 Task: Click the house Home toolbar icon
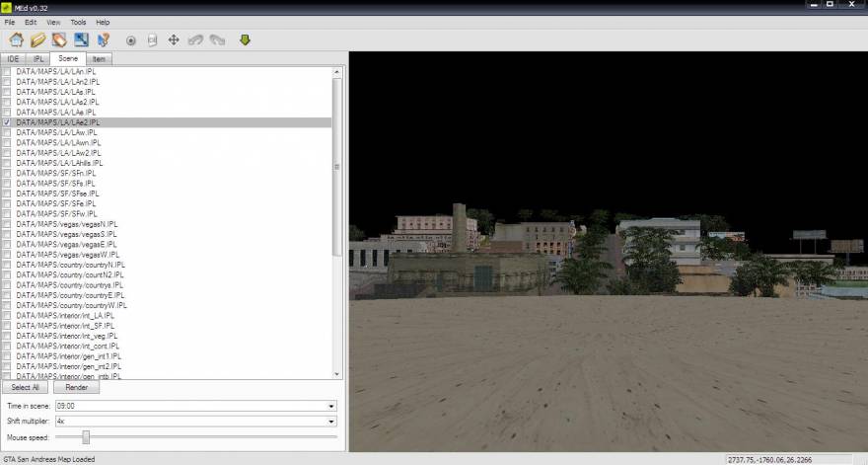pyautogui.click(x=16, y=39)
